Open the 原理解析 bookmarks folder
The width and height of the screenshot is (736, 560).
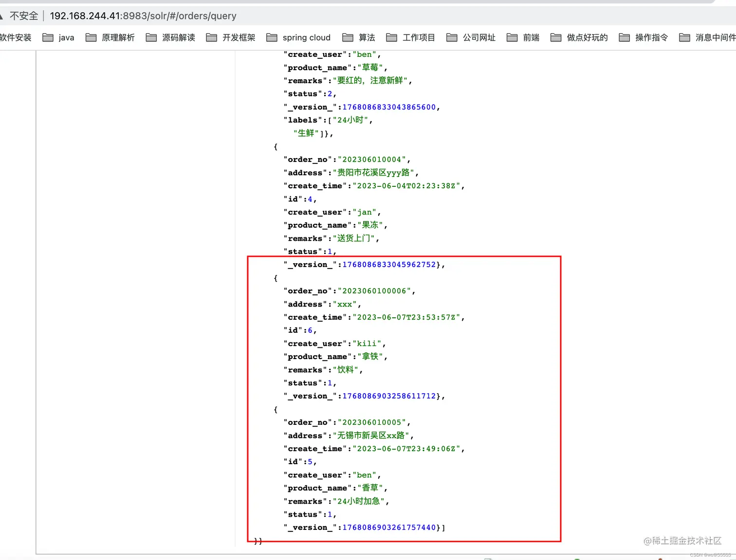point(110,37)
